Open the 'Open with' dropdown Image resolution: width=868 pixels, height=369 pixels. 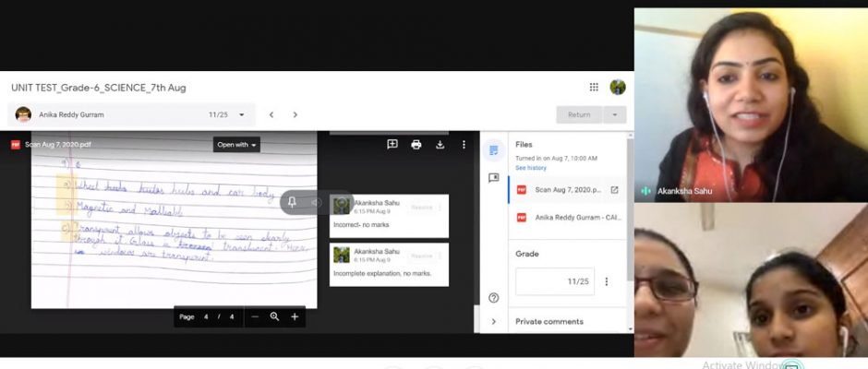click(x=236, y=145)
